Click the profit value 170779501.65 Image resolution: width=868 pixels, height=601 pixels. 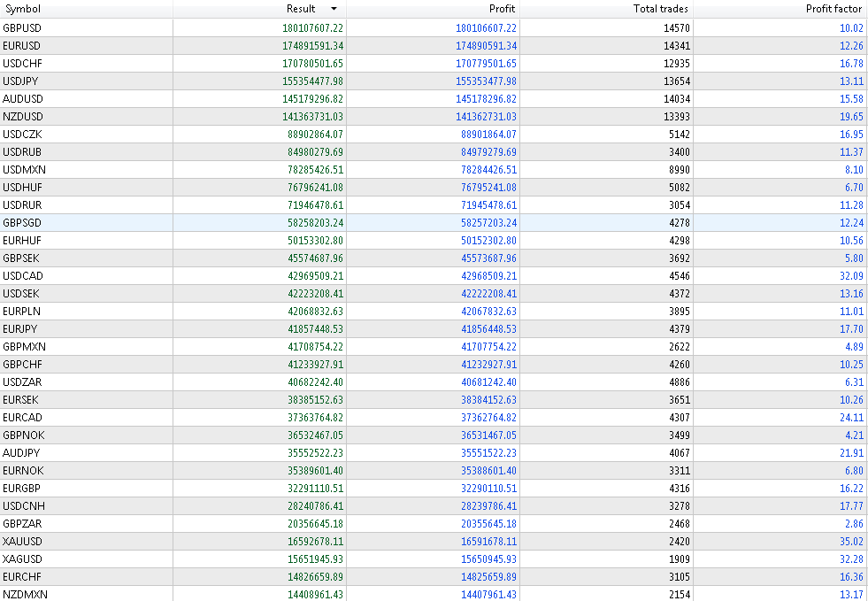tap(486, 63)
